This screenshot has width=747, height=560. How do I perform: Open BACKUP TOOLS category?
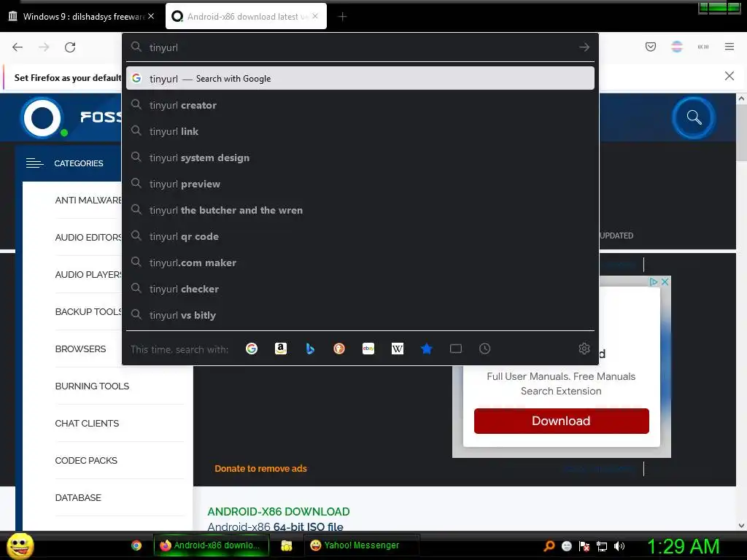click(x=88, y=312)
